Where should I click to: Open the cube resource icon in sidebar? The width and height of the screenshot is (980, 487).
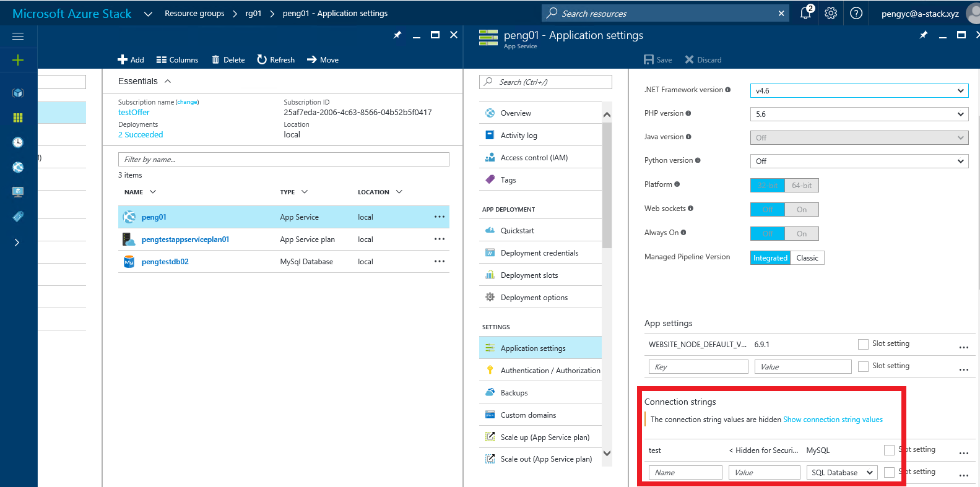point(18,93)
